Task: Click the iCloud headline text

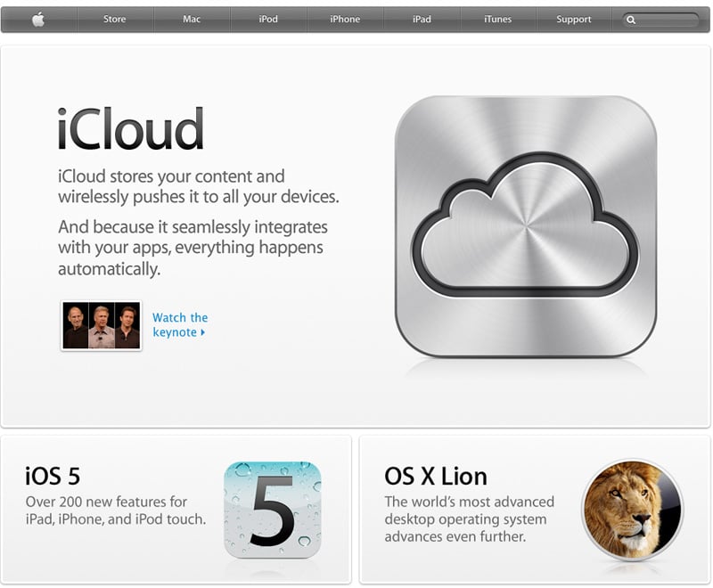Action: (x=130, y=128)
